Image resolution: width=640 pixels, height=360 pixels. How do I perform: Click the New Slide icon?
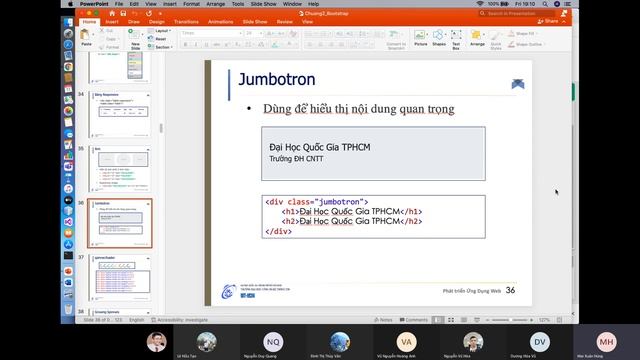tap(134, 35)
